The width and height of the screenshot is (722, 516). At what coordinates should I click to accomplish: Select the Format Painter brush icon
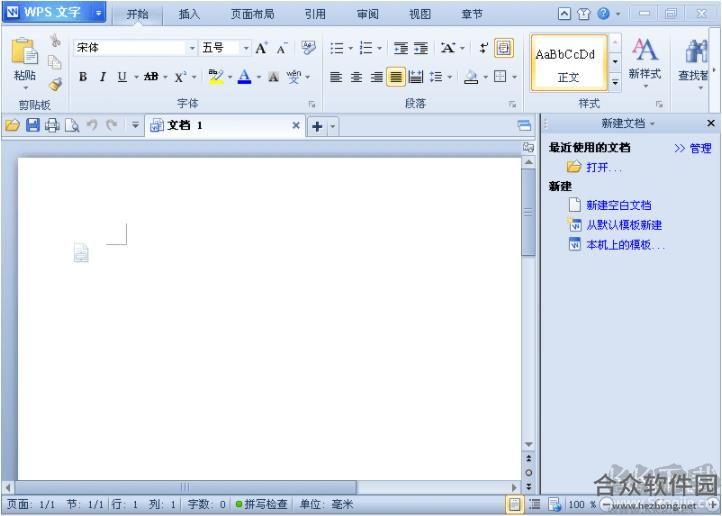pyautogui.click(x=56, y=84)
